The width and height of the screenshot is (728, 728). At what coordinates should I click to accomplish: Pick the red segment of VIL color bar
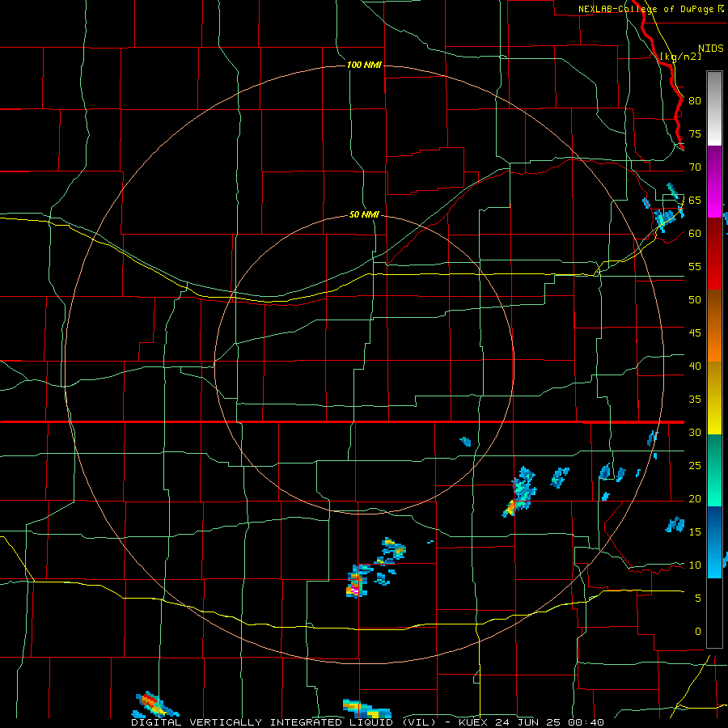tap(714, 253)
